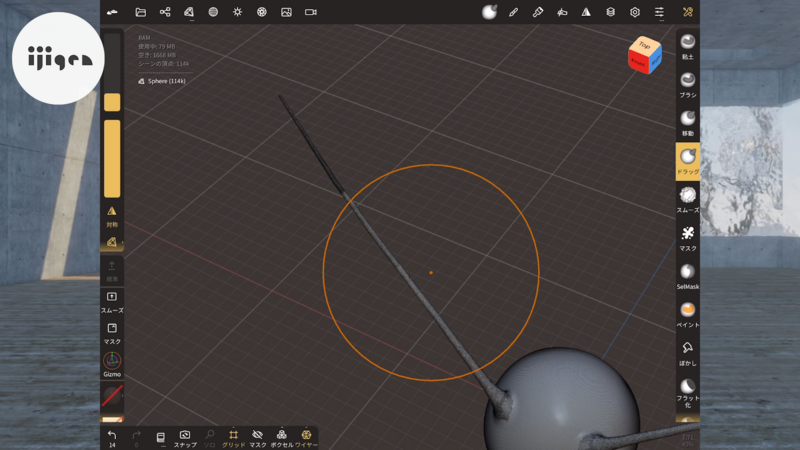Open the Settings gear menu
Viewport: 800px width, 450px height.
click(635, 12)
